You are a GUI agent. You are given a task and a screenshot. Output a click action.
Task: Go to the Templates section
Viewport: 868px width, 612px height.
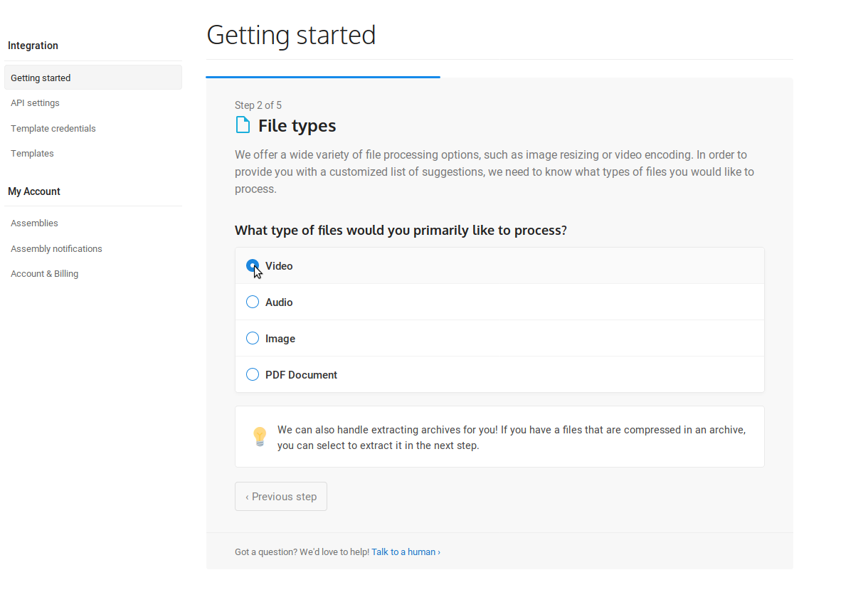pyautogui.click(x=32, y=154)
